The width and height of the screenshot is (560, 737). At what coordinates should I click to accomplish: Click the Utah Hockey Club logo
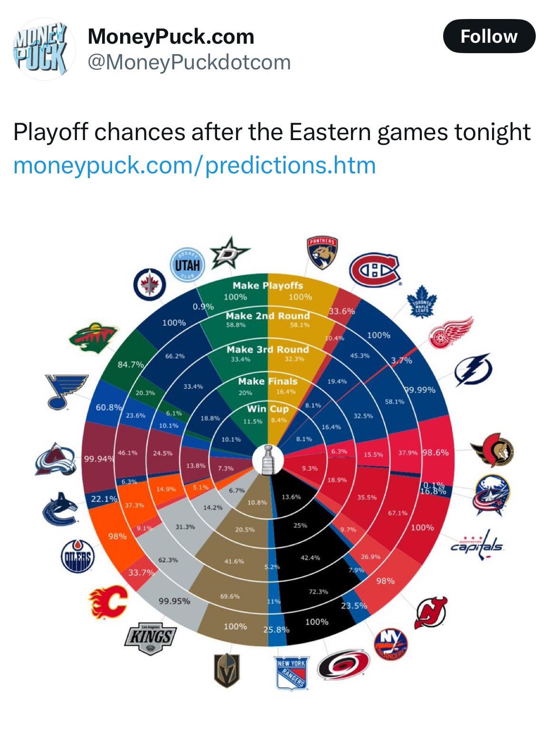click(187, 265)
